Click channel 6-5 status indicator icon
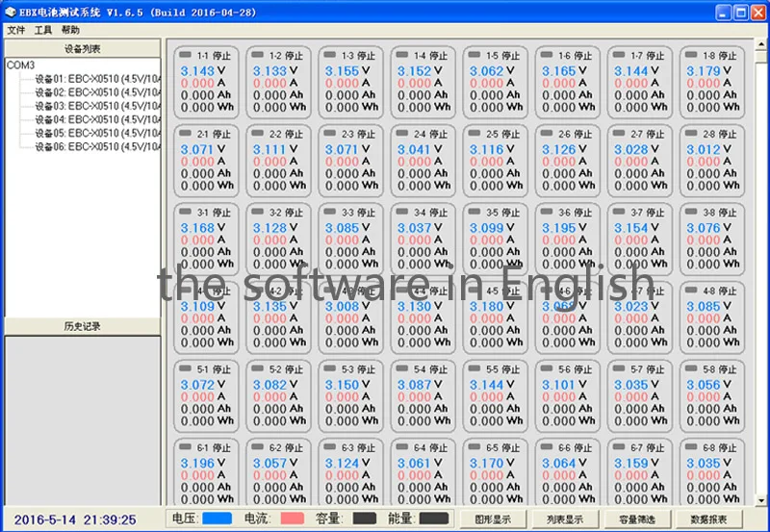The width and height of the screenshot is (770, 532). (x=475, y=446)
